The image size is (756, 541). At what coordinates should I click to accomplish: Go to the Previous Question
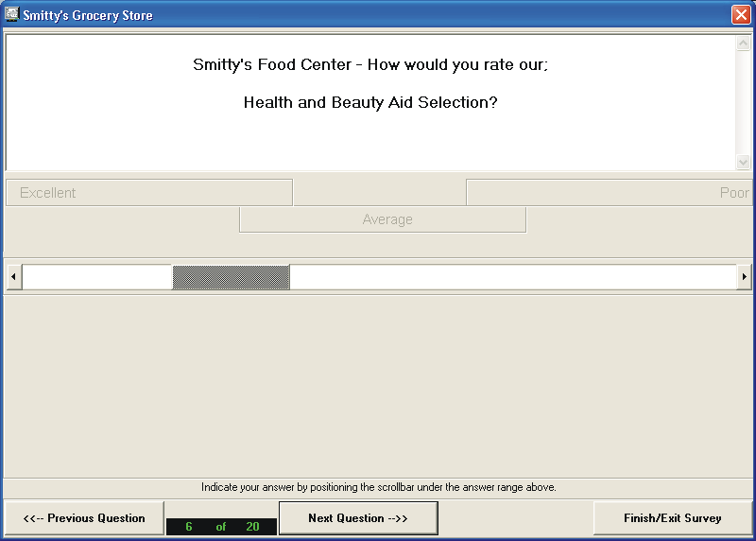[84, 518]
